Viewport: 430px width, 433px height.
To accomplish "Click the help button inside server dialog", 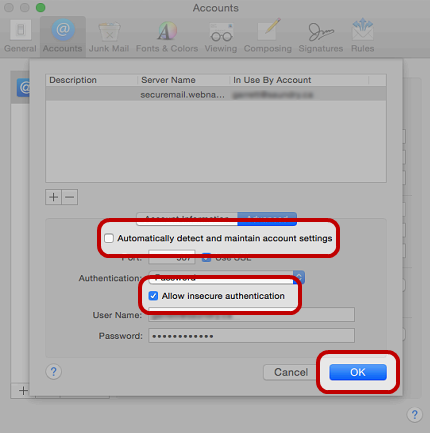I will click(x=54, y=371).
